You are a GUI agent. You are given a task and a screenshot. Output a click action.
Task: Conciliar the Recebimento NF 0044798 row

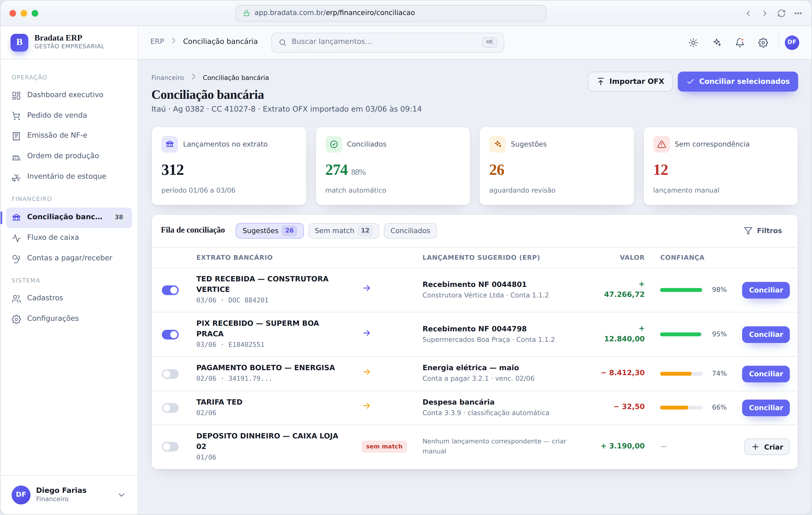[765, 335]
